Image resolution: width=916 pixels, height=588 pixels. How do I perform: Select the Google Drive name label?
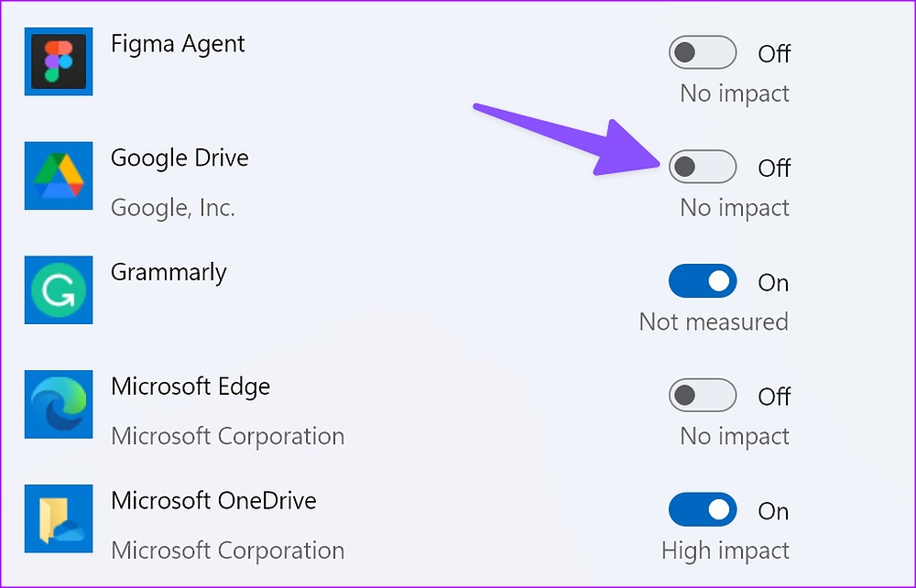click(180, 158)
